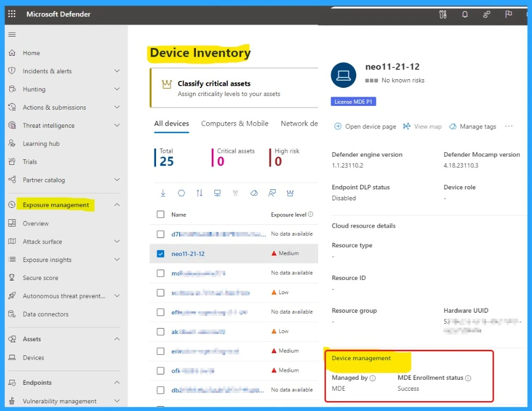Click the Data connectors icon
The image size is (532, 411).
(x=12, y=314)
